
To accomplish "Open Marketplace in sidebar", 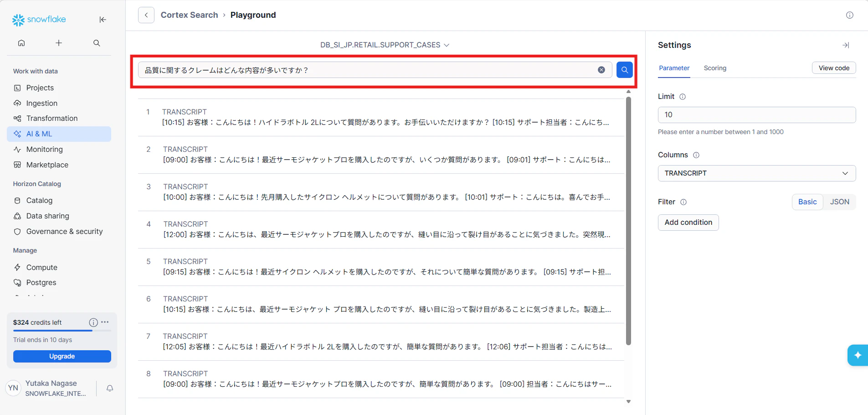I will click(59, 165).
